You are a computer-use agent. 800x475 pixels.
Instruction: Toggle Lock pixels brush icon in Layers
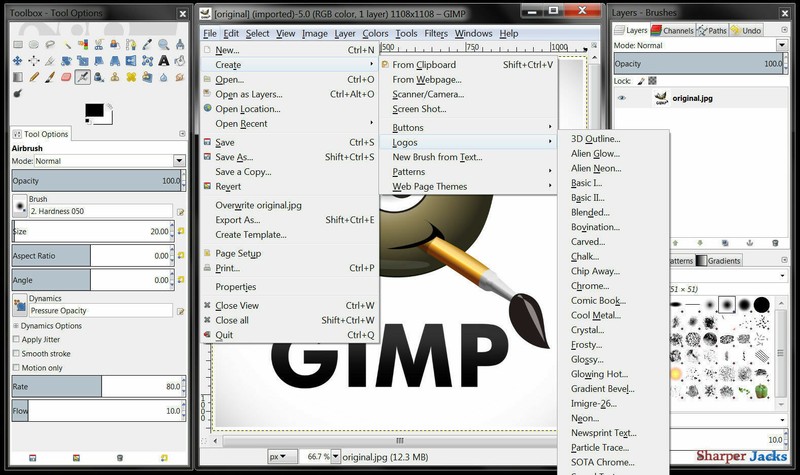click(x=641, y=81)
